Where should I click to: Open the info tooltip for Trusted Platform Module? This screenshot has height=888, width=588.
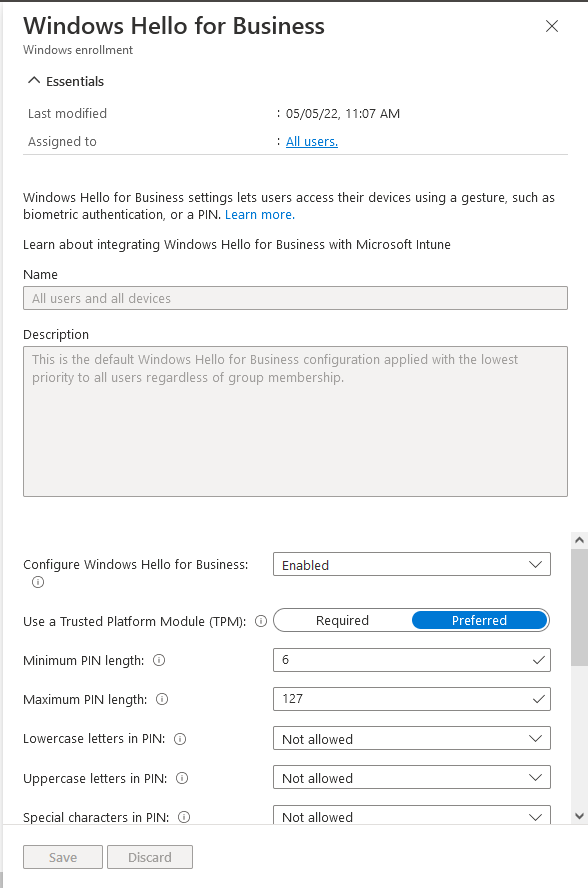(x=260, y=620)
